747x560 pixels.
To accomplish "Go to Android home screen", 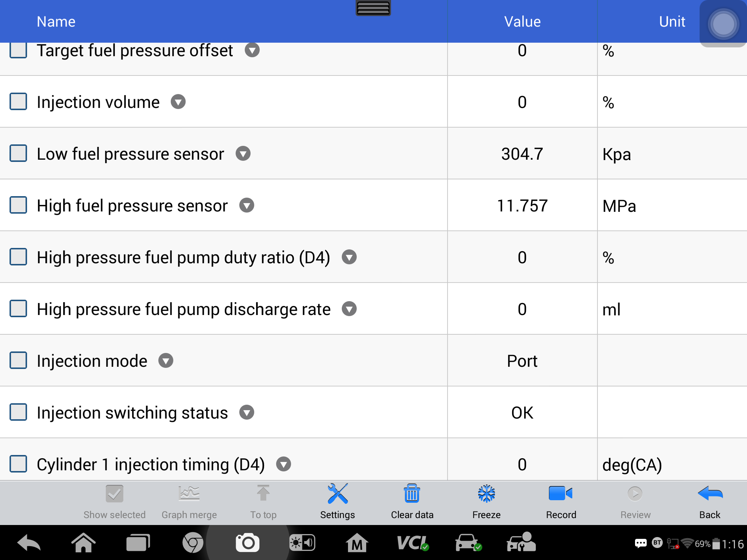I will (84, 543).
